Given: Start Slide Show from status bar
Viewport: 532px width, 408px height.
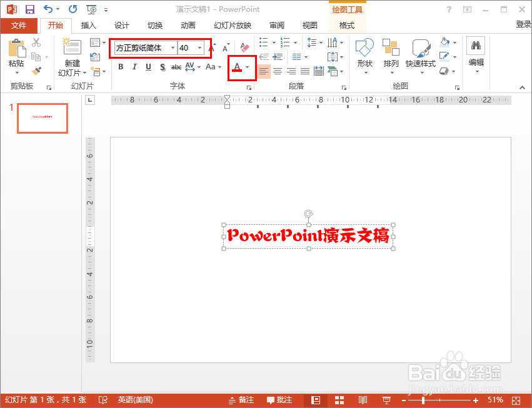Looking at the screenshot, I should (x=386, y=401).
